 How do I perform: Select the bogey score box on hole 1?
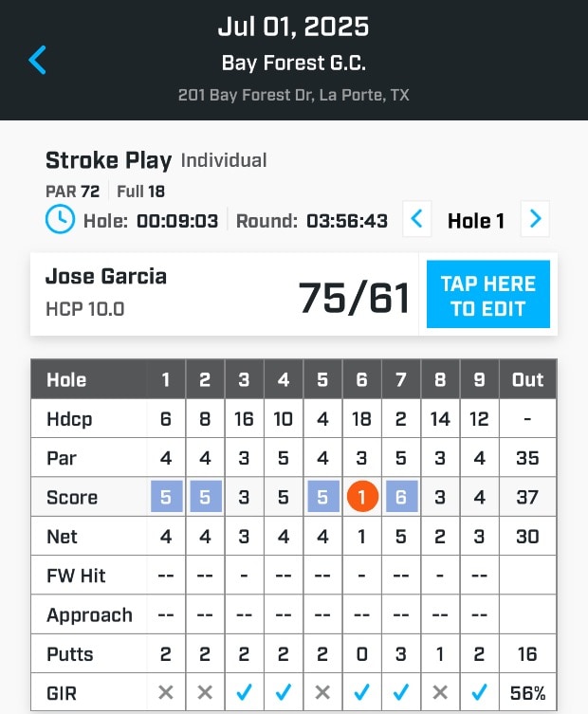coord(166,497)
